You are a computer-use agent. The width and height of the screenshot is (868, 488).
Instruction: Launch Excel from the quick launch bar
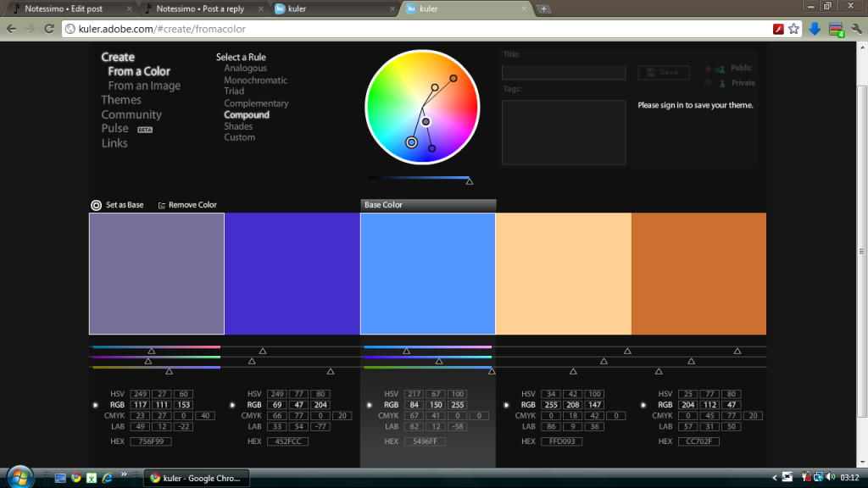point(92,478)
